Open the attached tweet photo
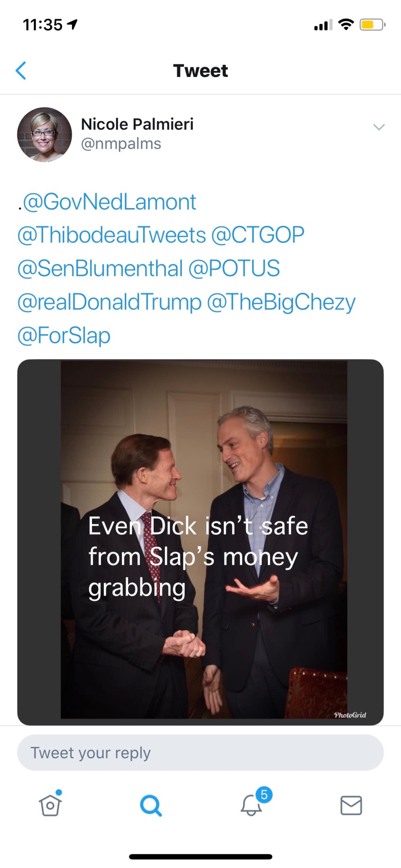 pyautogui.click(x=200, y=542)
